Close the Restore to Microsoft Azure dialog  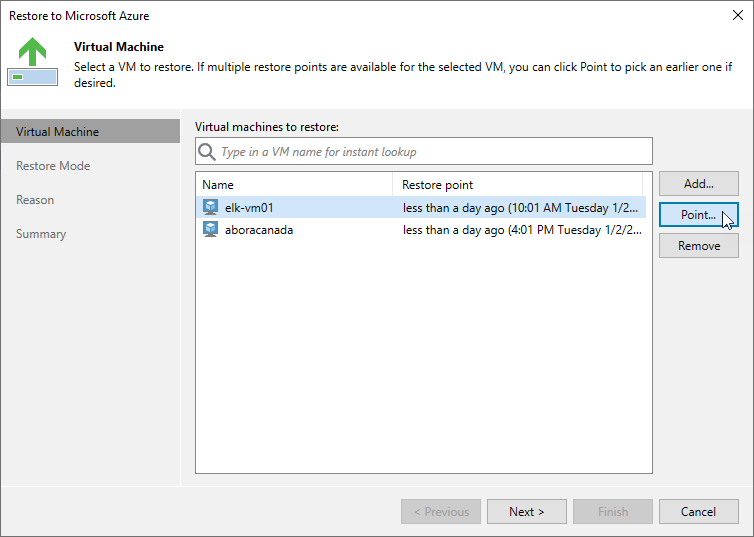coord(736,16)
